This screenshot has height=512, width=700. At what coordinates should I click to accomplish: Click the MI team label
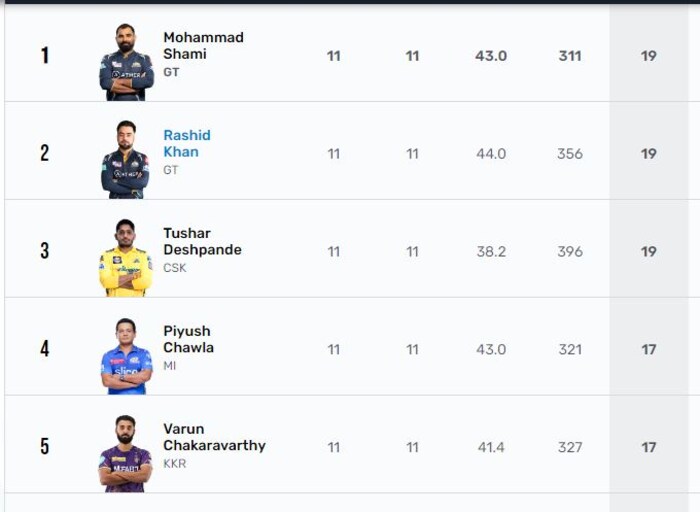(170, 366)
